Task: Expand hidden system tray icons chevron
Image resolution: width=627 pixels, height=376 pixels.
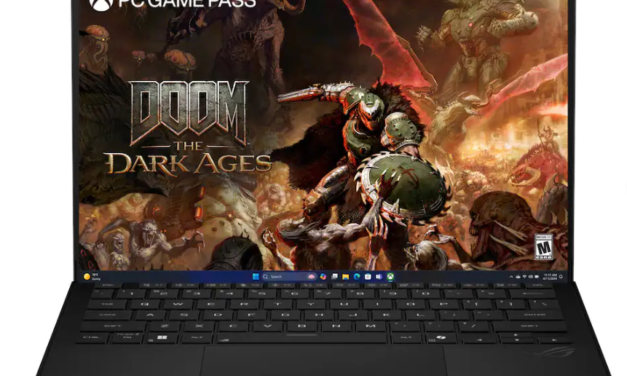Action: (511, 277)
